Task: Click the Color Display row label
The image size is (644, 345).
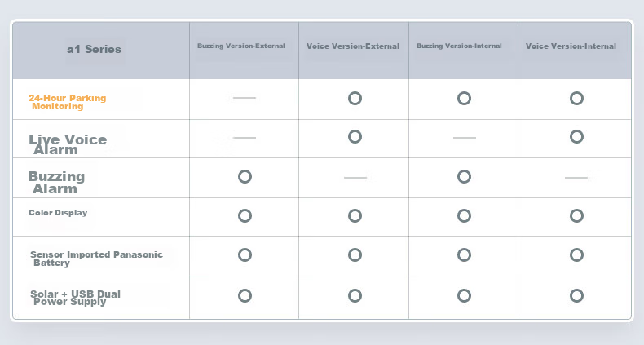Action: (x=58, y=213)
